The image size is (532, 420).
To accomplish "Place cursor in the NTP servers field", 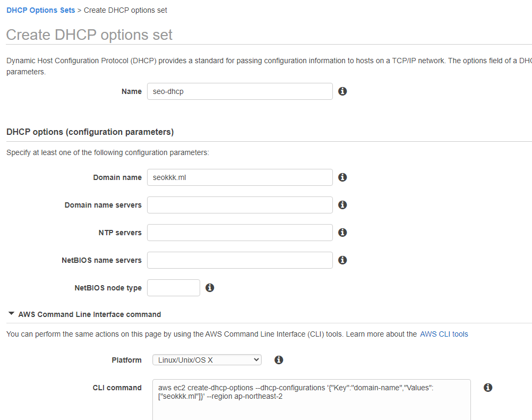I will [x=239, y=232].
